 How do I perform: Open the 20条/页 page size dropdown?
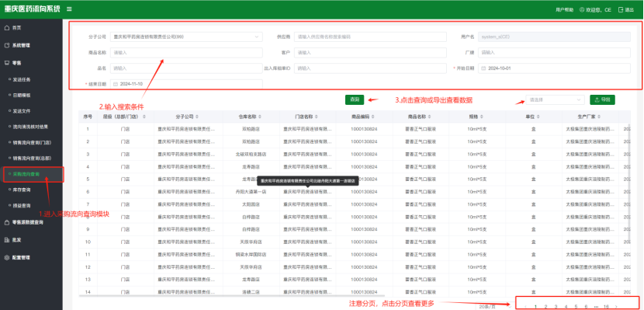(x=495, y=307)
